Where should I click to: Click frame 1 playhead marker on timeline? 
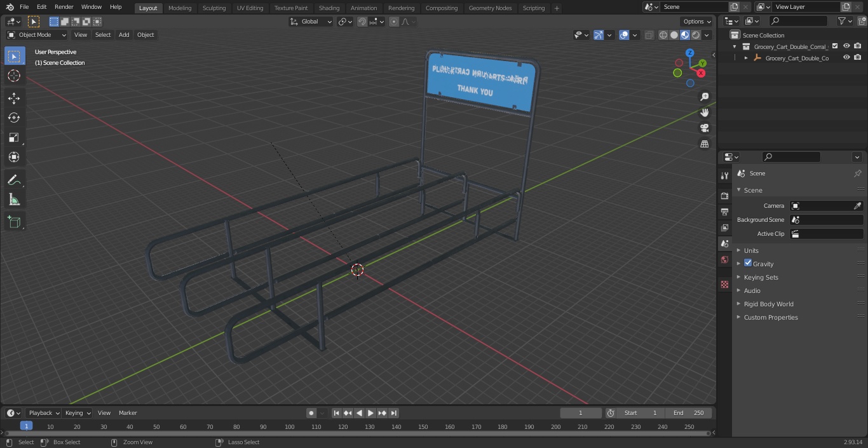[26, 426]
